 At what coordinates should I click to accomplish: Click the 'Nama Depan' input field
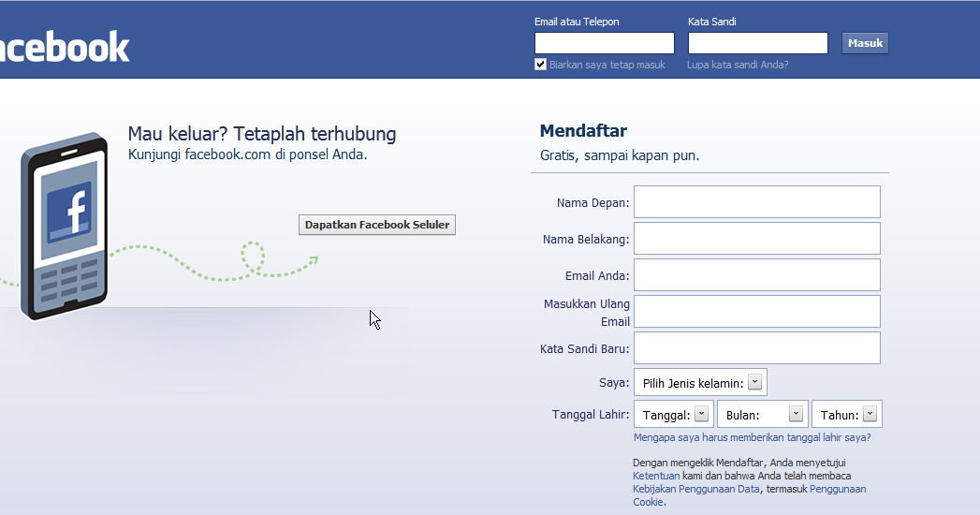[x=757, y=202]
